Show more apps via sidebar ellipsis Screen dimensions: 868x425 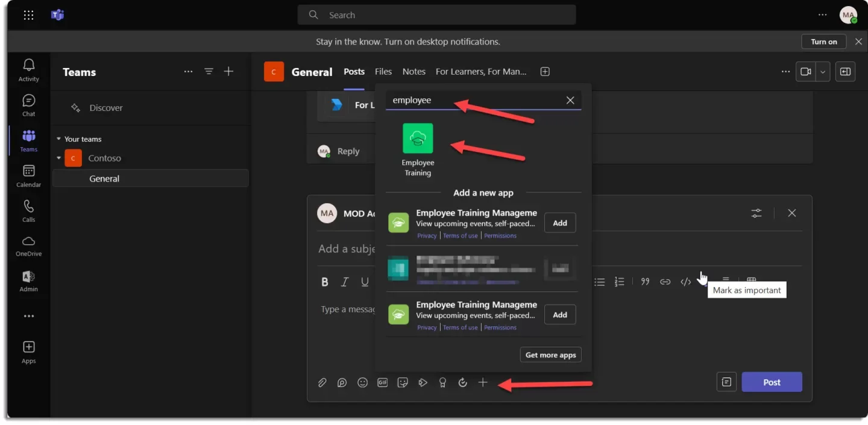tap(28, 316)
